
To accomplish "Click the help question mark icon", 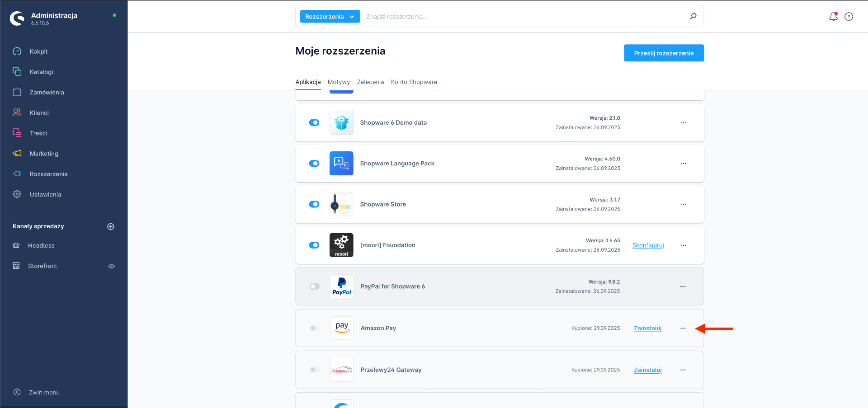I will coord(849,17).
